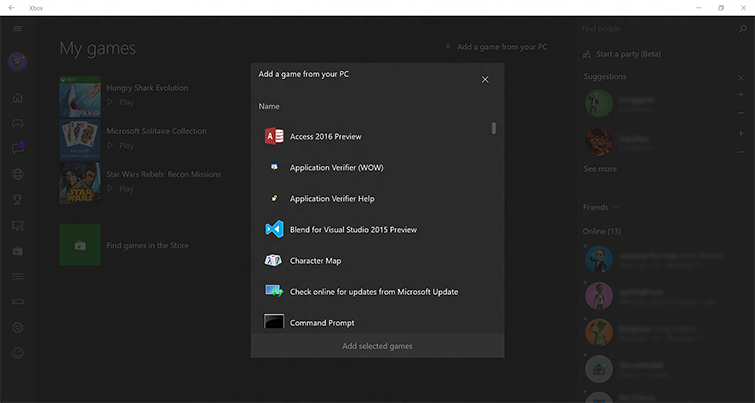
Task: Open Store bag icon in sidebar
Action: (17, 250)
